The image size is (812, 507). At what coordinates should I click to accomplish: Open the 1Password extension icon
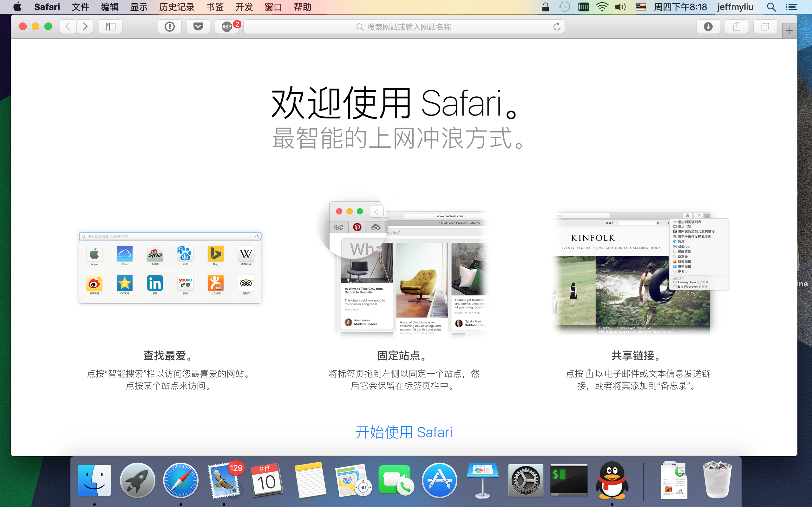(x=170, y=27)
